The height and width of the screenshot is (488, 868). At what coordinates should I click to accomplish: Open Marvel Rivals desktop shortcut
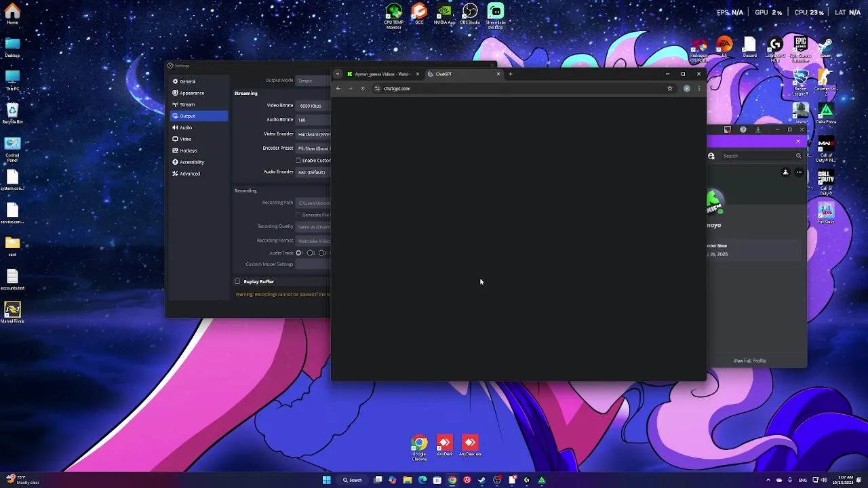point(12,312)
